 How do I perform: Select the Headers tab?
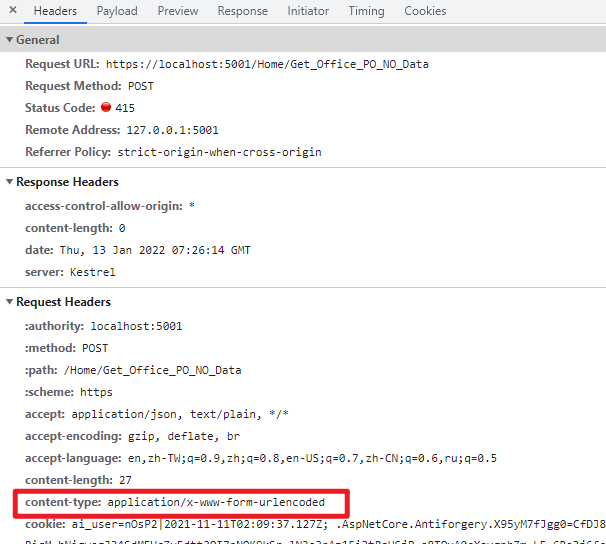pos(55,11)
